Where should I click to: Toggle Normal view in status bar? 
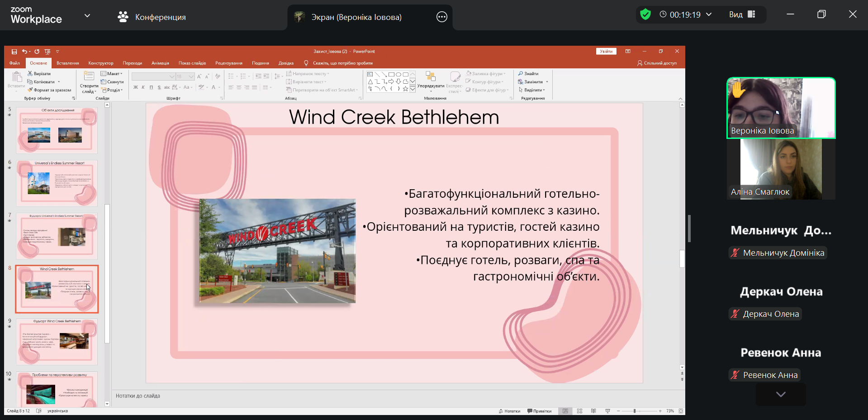pos(565,411)
